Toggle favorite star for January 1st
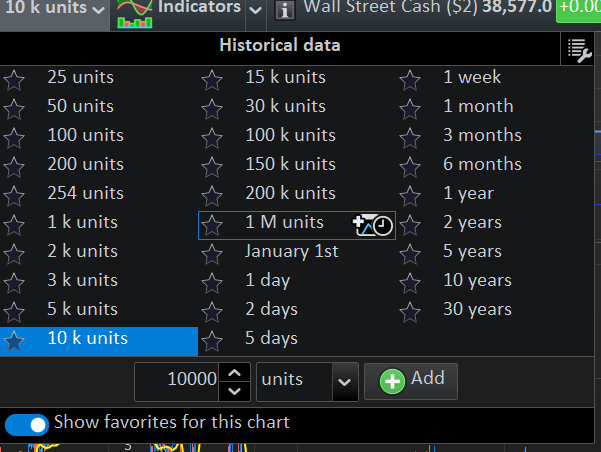Image resolution: width=601 pixels, height=452 pixels. pyautogui.click(x=212, y=253)
